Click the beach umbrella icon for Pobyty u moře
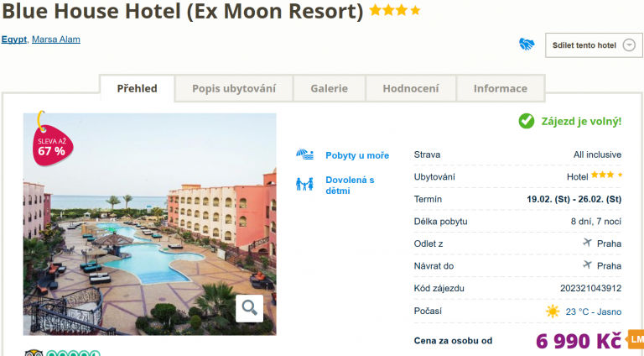The width and height of the screenshot is (644, 356). click(x=305, y=155)
